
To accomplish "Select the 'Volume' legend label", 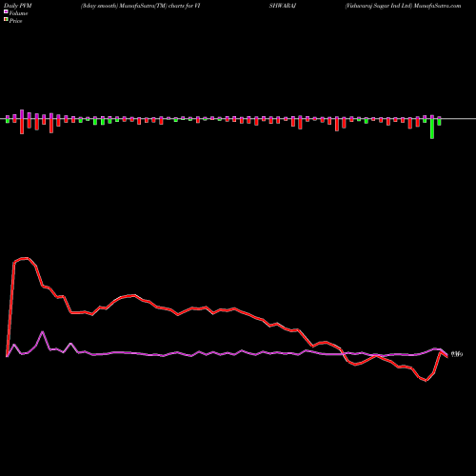I will (18, 13).
